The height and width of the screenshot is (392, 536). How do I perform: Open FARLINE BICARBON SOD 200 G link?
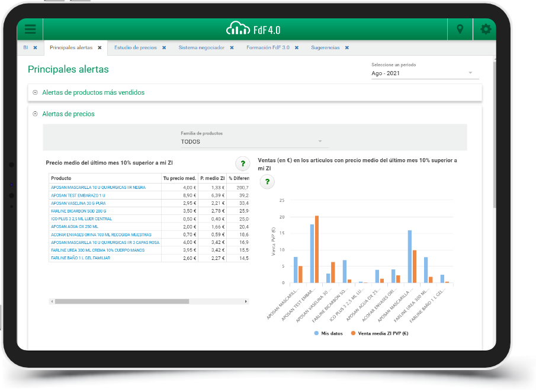[x=79, y=211]
